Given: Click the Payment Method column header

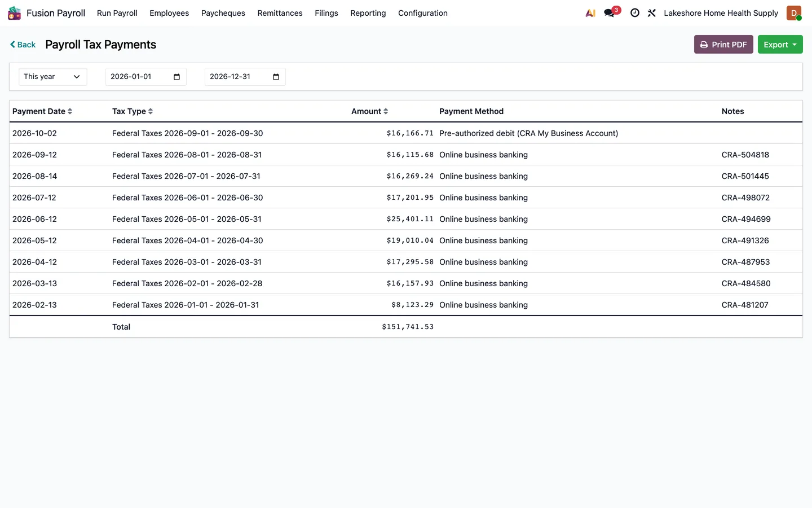Looking at the screenshot, I should tap(471, 111).
